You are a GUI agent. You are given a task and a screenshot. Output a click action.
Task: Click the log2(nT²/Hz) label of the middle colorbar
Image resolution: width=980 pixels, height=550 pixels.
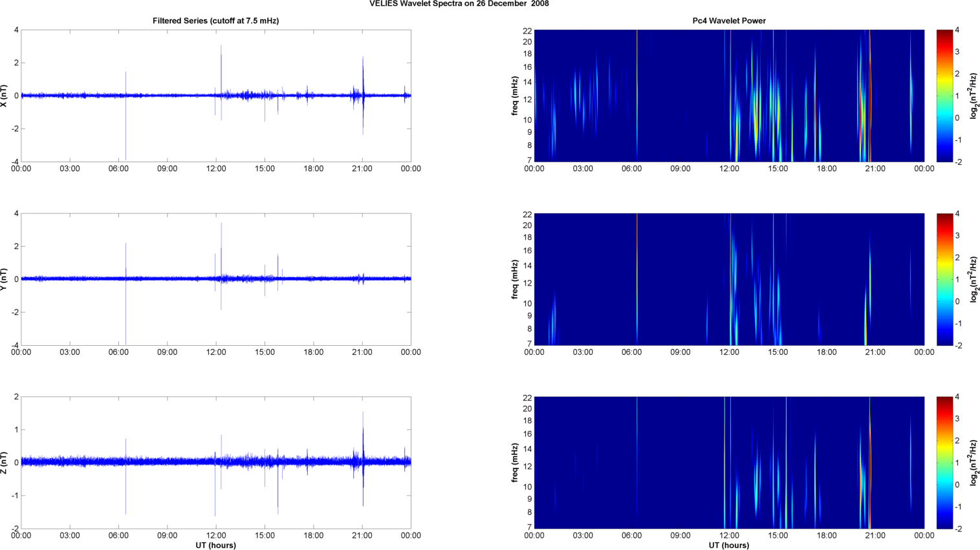pyautogui.click(x=974, y=279)
